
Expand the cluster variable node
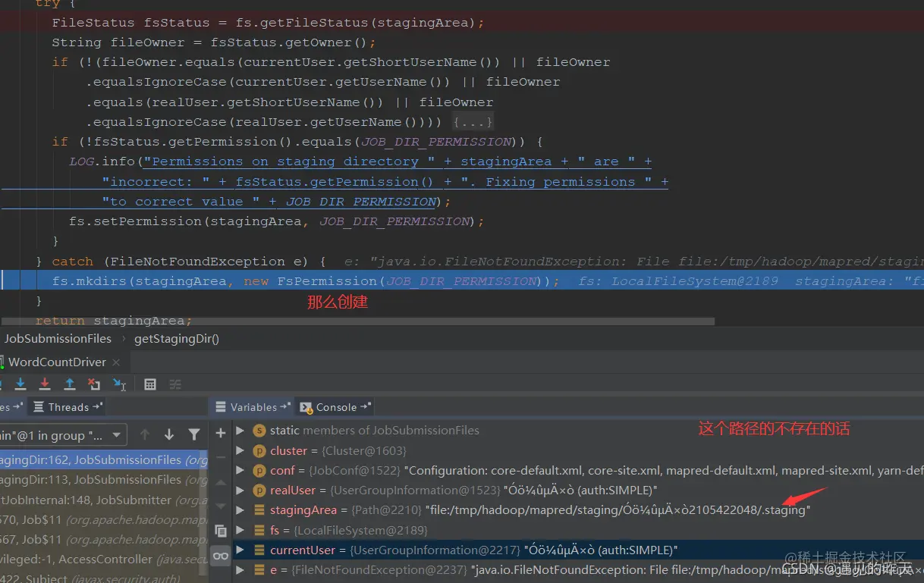(240, 450)
